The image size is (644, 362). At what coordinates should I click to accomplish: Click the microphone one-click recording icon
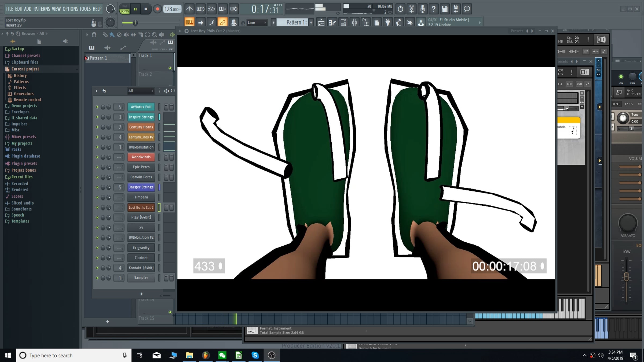click(422, 9)
